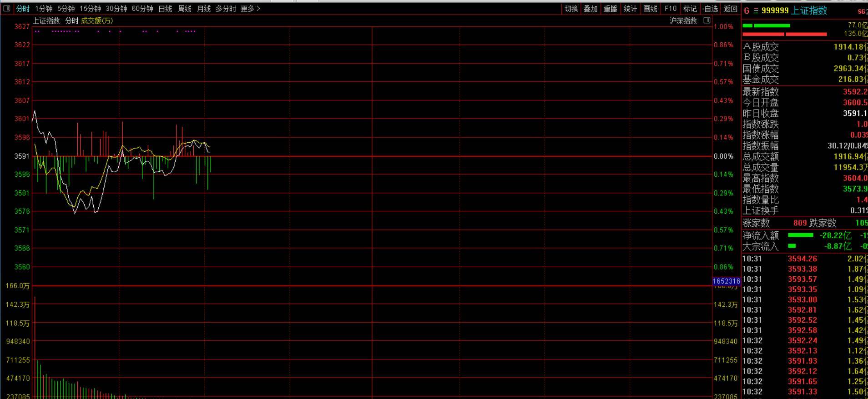Open the 统计 statistics tool

click(630, 9)
